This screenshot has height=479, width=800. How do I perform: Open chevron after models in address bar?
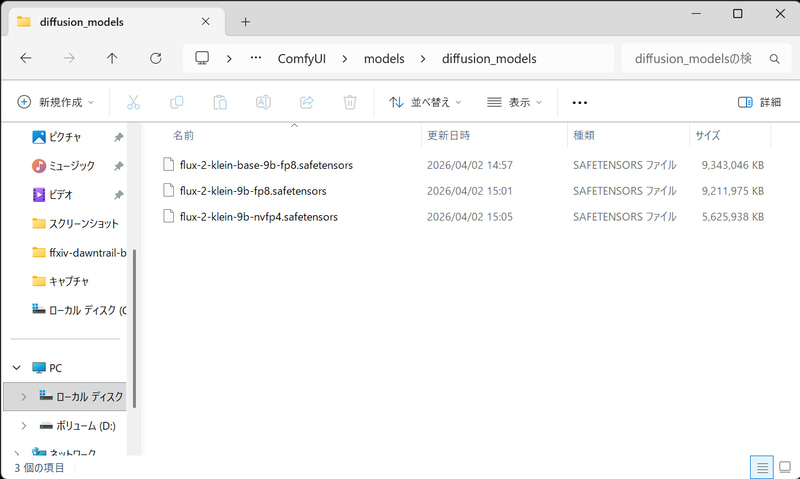[x=423, y=59]
